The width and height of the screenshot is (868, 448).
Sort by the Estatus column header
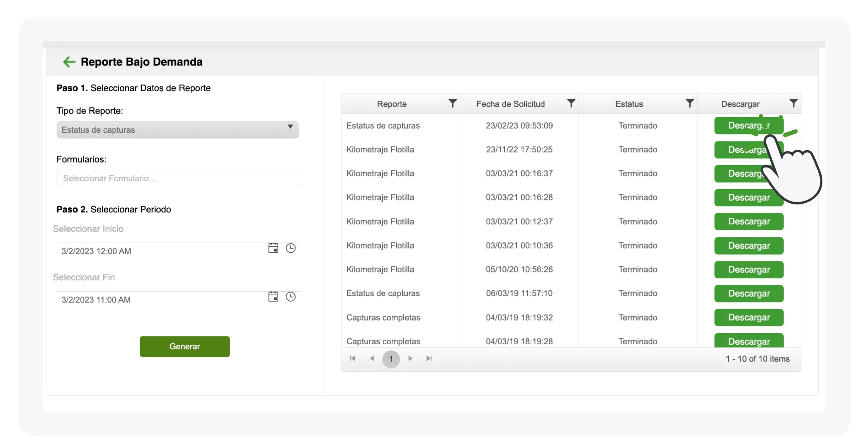[x=629, y=104]
